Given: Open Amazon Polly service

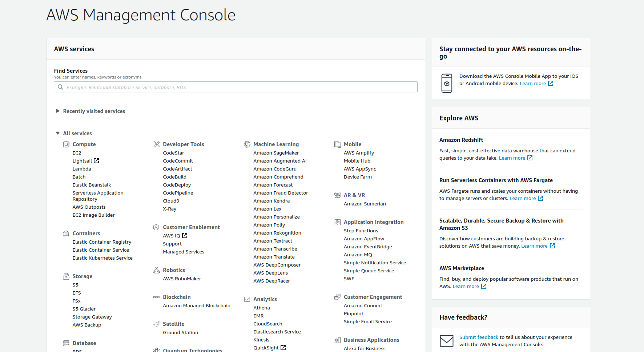Looking at the screenshot, I should point(269,225).
